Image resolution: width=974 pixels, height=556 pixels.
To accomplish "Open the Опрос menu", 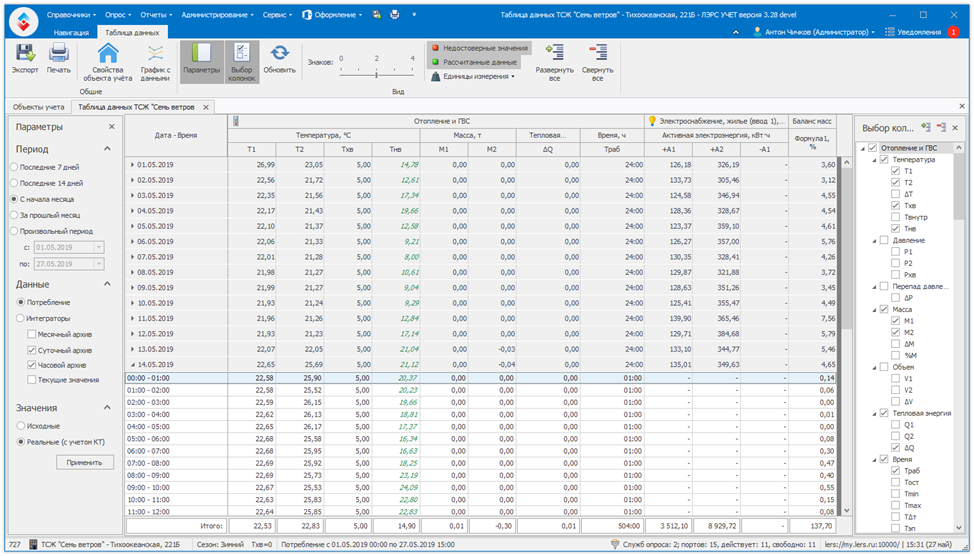I will click(x=116, y=15).
